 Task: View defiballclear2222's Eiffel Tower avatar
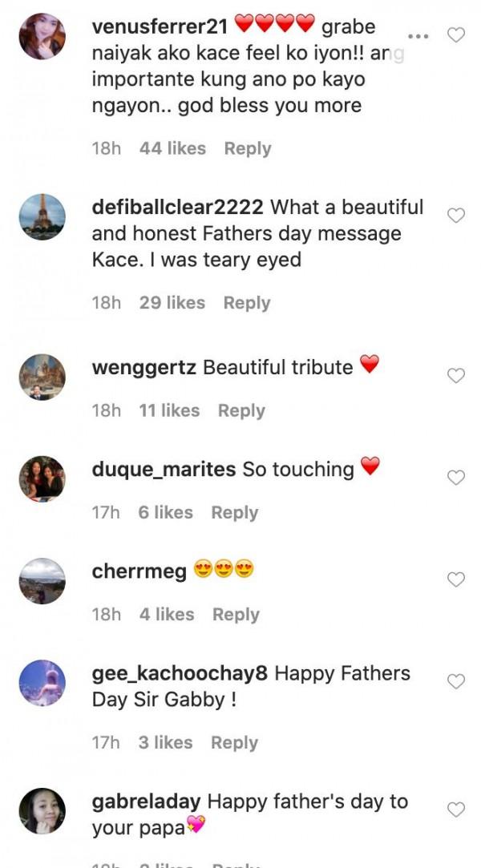point(42,216)
